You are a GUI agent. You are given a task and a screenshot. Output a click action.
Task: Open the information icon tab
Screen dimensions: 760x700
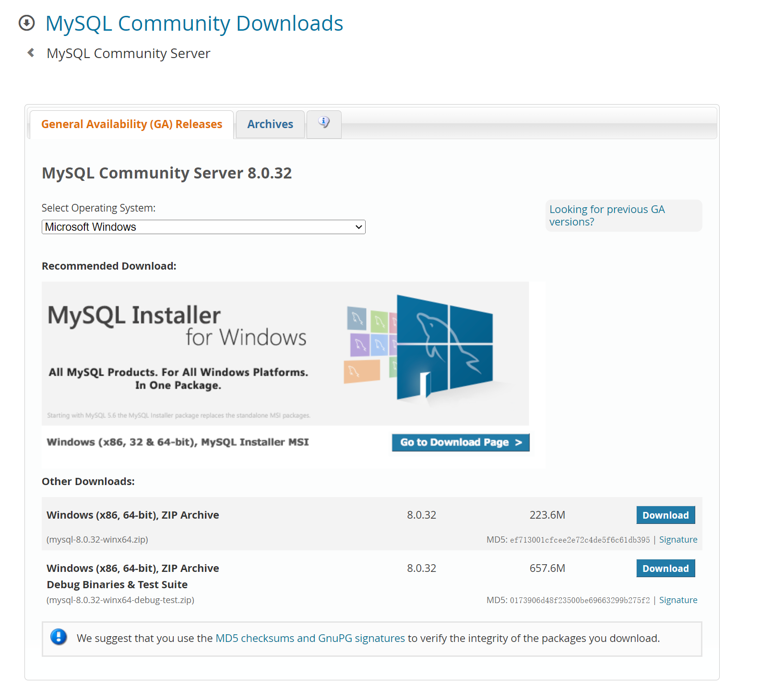pyautogui.click(x=324, y=123)
